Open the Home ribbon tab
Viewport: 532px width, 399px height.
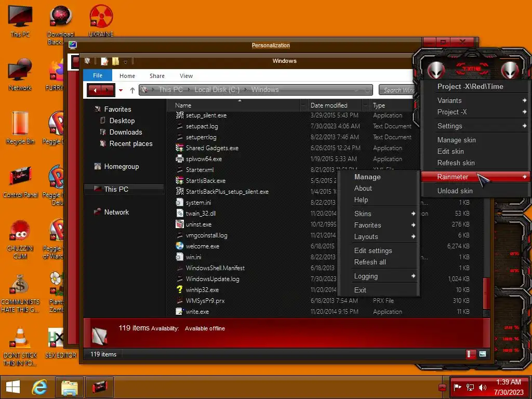127,76
